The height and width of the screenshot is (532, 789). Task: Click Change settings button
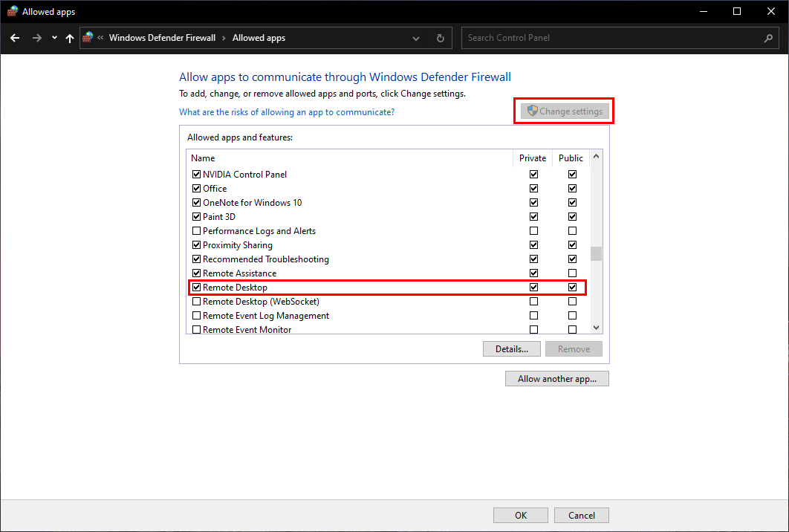565,111
